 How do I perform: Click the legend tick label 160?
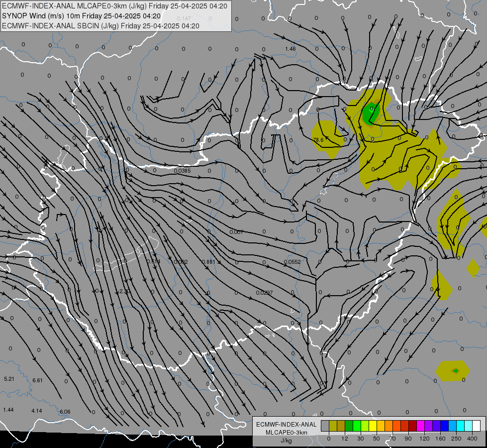pyautogui.click(x=440, y=439)
